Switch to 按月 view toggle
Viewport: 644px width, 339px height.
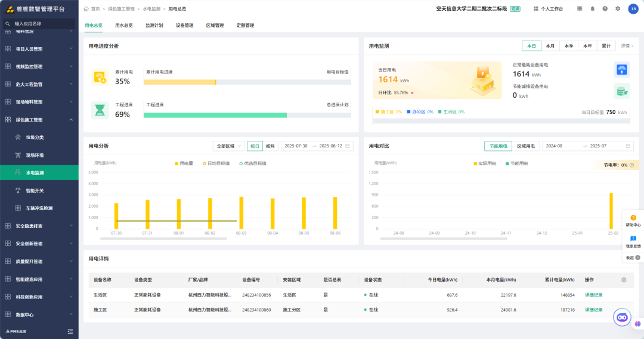point(270,146)
